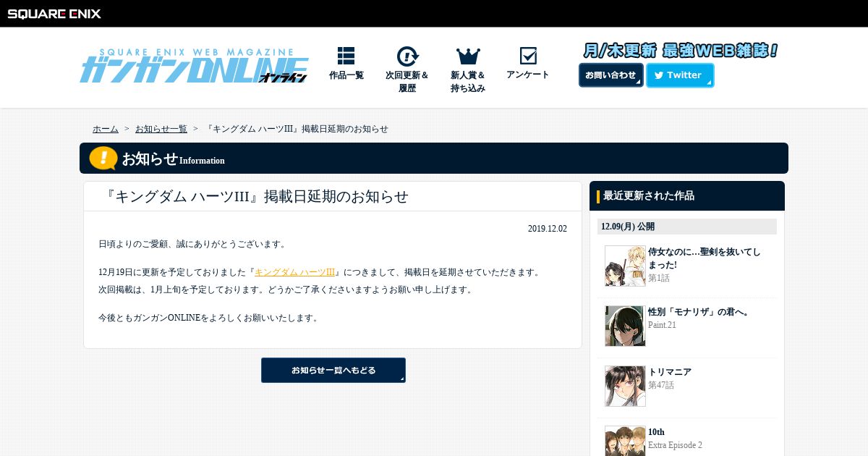Click the Extra Episode 2 label
868x456 pixels.
pyautogui.click(x=675, y=445)
